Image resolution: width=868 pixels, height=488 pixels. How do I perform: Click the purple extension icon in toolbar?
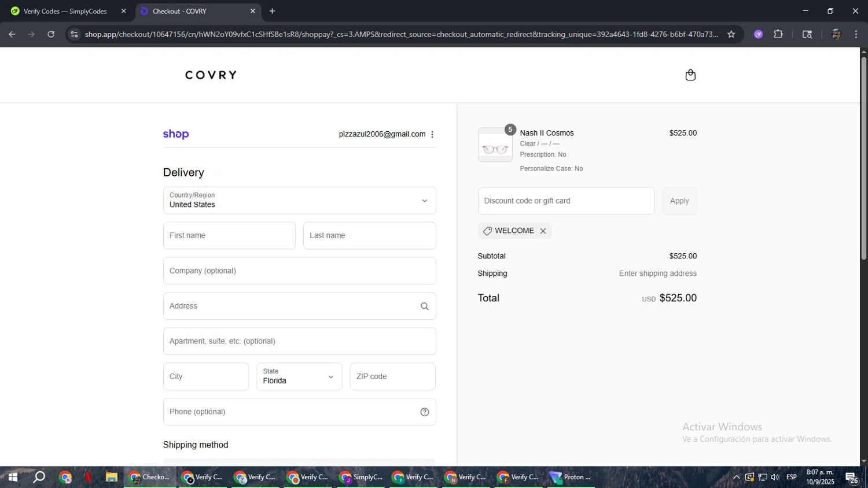coord(758,34)
